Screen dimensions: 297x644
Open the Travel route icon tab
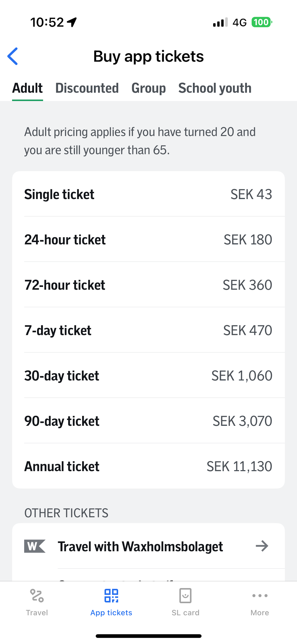coord(37,595)
